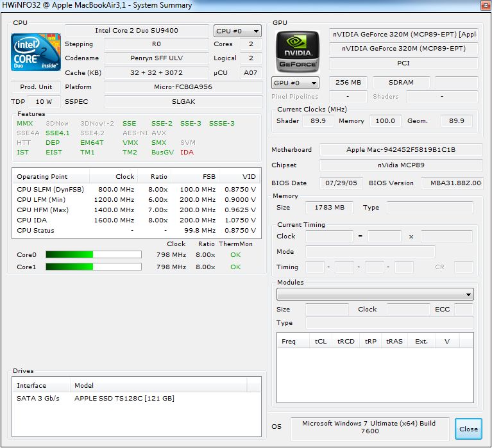Click the GPU bus PCI field
The height and width of the screenshot is (448, 492).
tap(403, 63)
